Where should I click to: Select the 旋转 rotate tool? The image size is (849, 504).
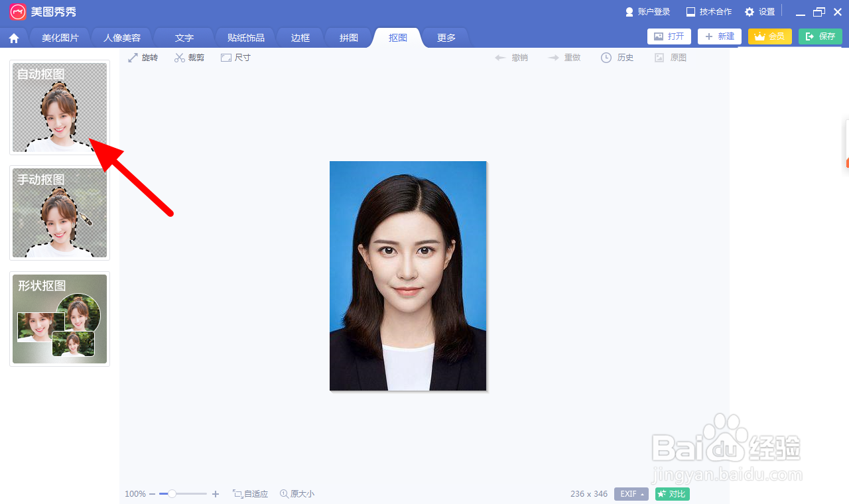(x=143, y=58)
